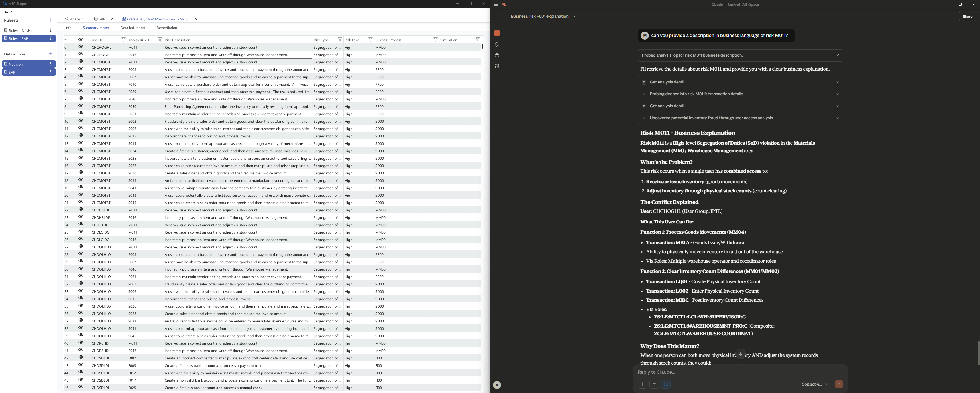This screenshot has width=980, height=393.
Task: Expand the Probed analysis log thinking block
Action: click(837, 55)
